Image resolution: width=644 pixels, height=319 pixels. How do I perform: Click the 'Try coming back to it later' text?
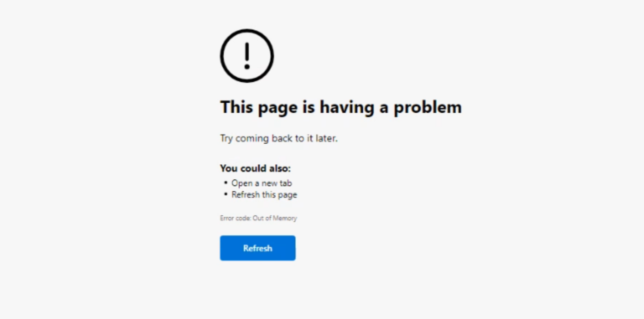click(279, 139)
